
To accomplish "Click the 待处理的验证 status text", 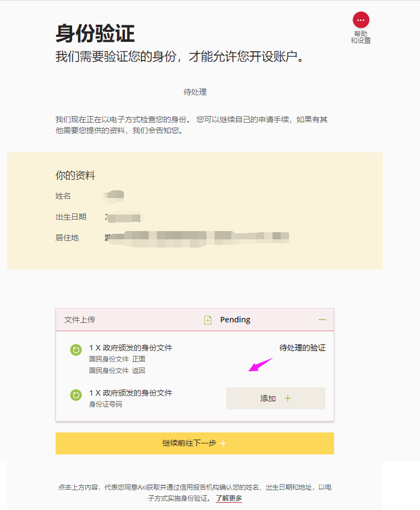I will (x=302, y=348).
